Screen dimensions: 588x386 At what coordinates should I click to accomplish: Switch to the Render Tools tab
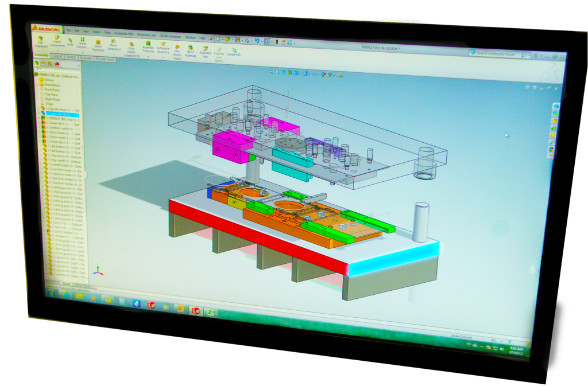coord(105,59)
